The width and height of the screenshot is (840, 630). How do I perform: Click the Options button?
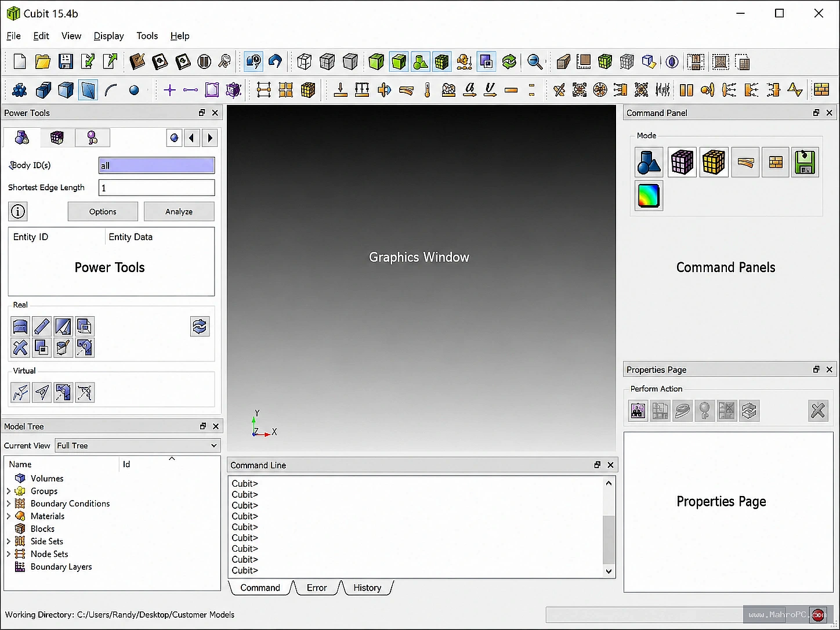[103, 212]
